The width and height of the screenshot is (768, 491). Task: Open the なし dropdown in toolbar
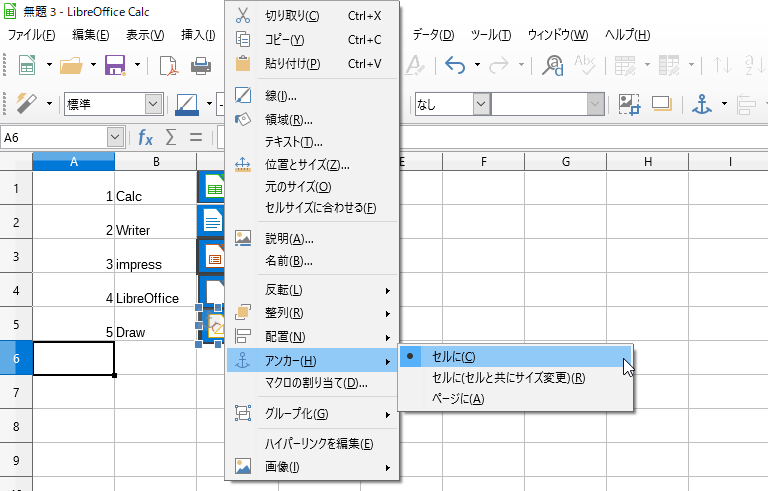pos(481,104)
